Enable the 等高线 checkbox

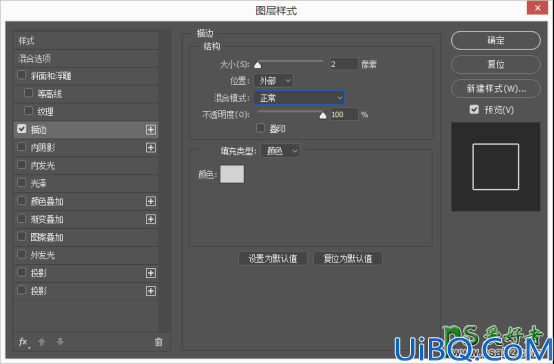point(28,93)
